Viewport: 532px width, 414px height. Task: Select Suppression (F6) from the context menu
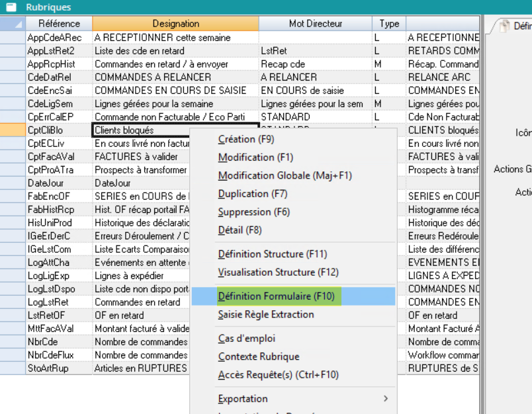coord(254,212)
